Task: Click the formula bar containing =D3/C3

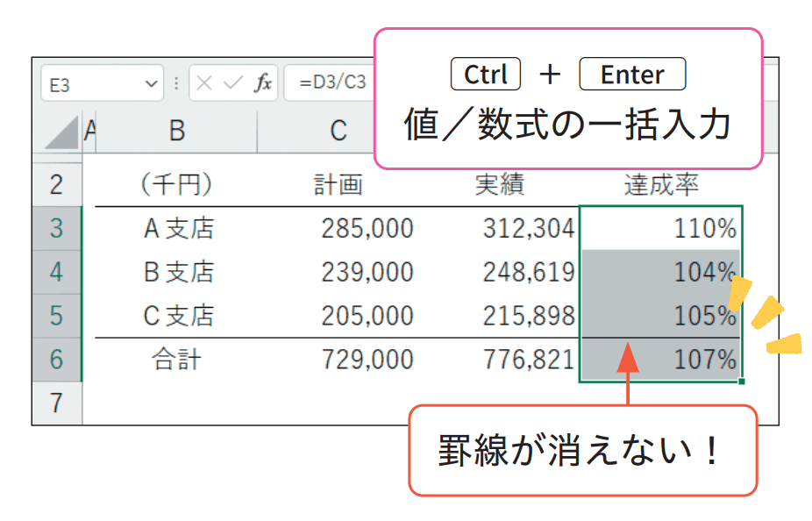Action: coord(330,82)
